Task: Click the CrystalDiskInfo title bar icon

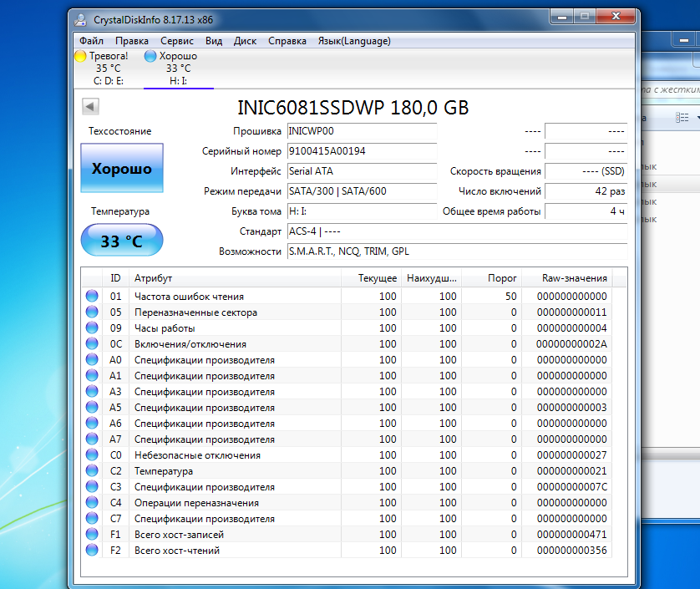Action: point(80,20)
